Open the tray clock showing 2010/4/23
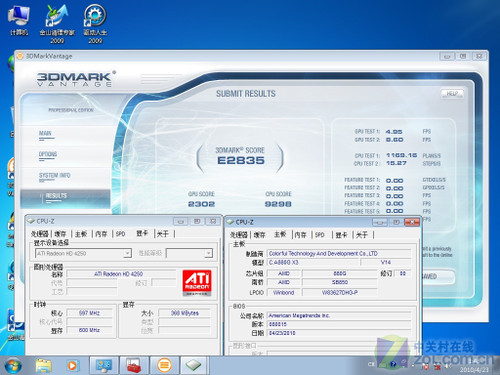This screenshot has height=375, width=500. tap(474, 366)
